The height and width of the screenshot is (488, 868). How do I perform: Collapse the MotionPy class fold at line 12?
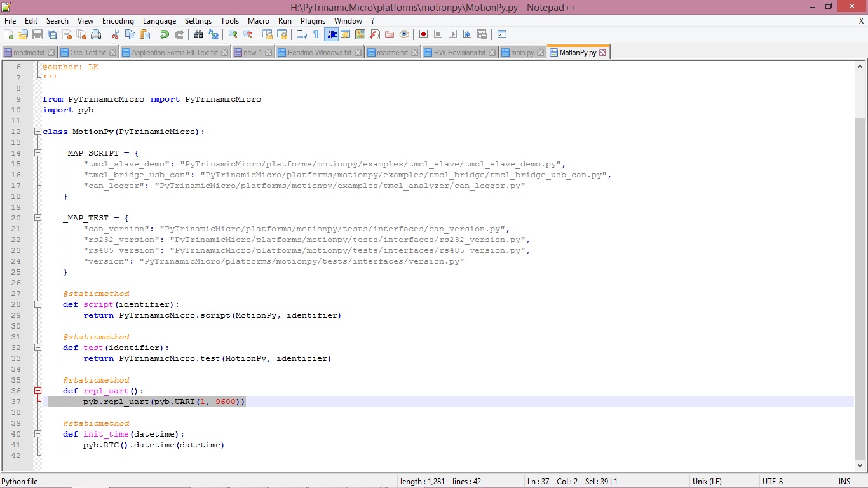coord(37,132)
